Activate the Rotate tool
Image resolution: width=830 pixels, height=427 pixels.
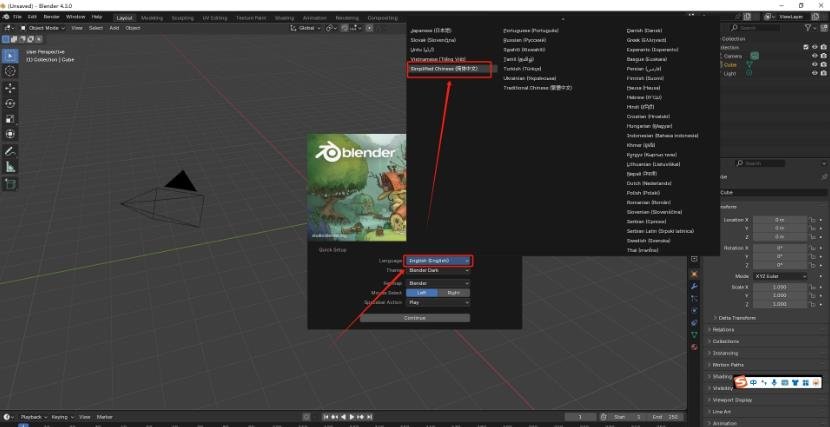coord(11,104)
